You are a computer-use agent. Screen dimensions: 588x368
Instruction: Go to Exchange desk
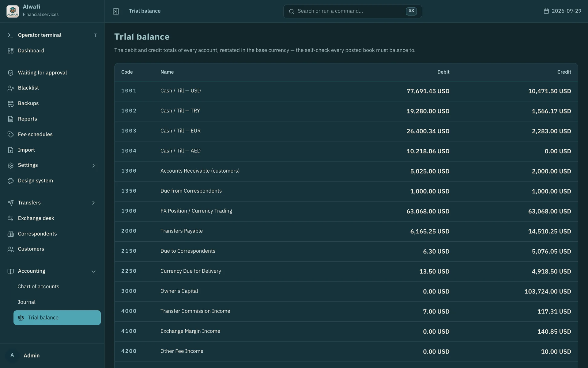[52, 218]
